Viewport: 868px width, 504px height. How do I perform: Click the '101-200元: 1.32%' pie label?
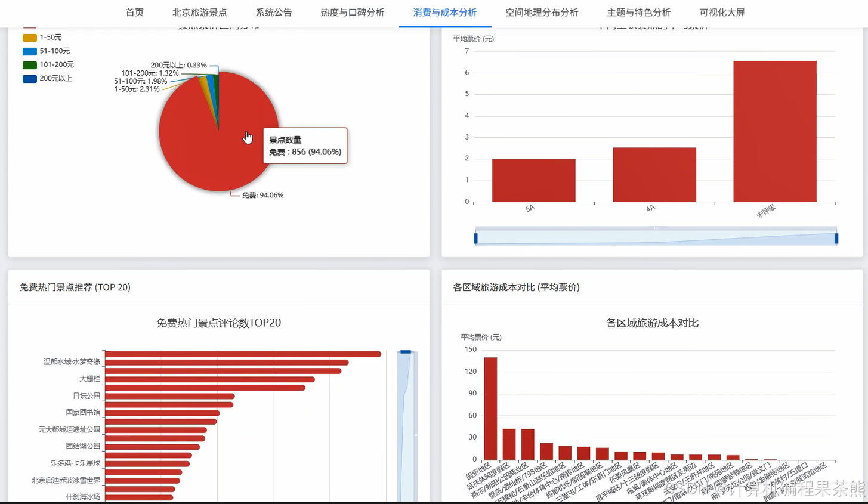coord(150,73)
